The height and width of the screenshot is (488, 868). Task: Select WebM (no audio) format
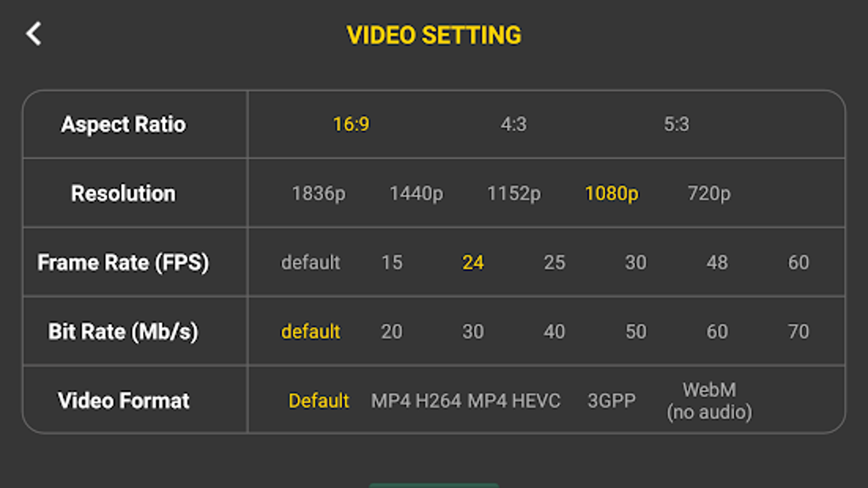coord(709,401)
